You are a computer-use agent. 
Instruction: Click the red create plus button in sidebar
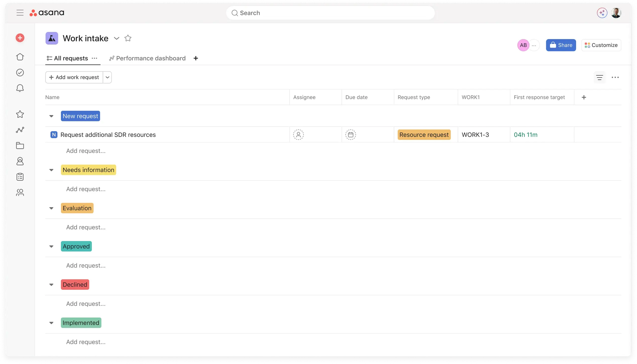(20, 38)
